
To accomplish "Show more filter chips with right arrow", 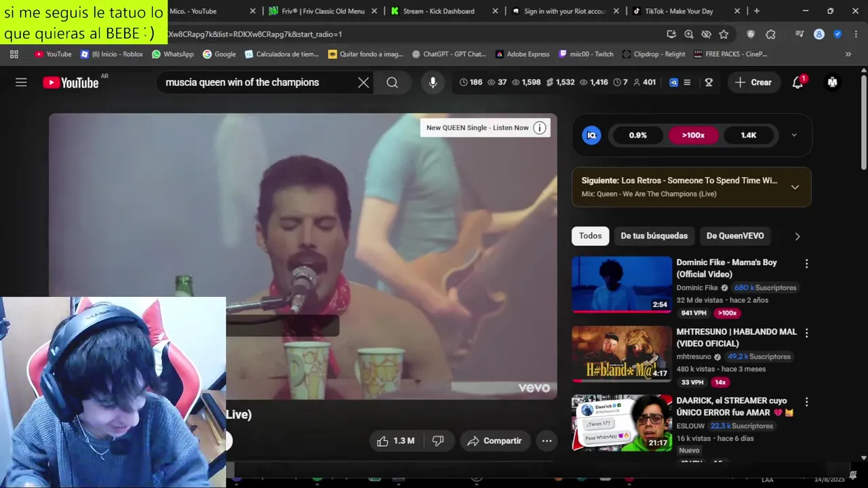I will pyautogui.click(x=797, y=237).
